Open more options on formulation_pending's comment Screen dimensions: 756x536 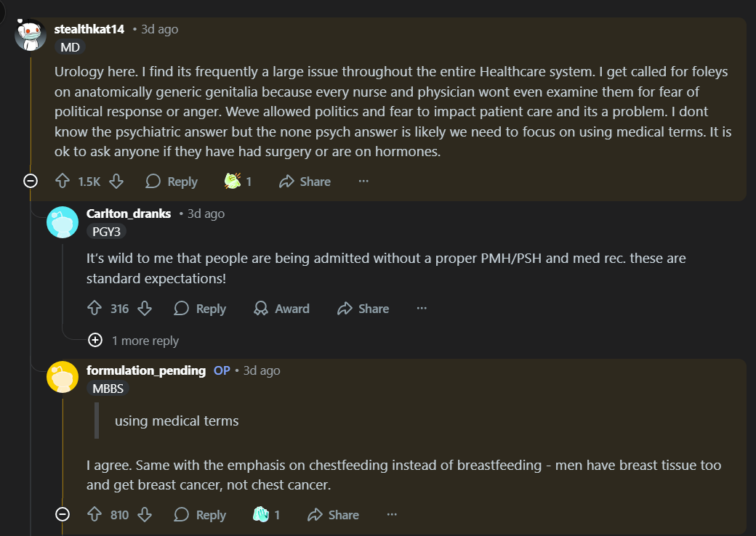pos(392,515)
